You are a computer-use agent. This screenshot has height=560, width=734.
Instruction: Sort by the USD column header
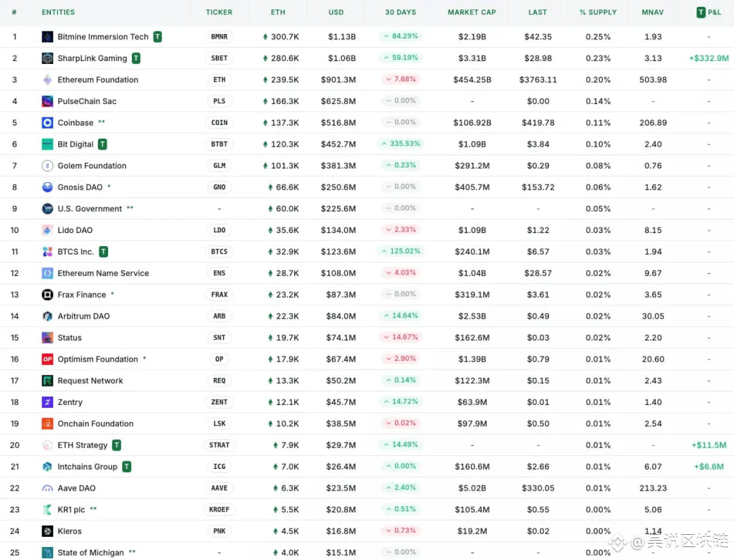click(336, 12)
